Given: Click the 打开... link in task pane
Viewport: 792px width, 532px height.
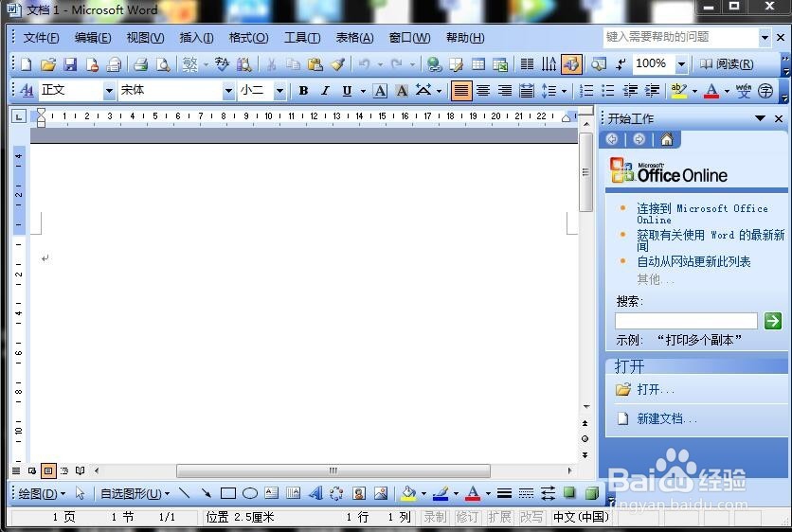Looking at the screenshot, I should tap(656, 389).
